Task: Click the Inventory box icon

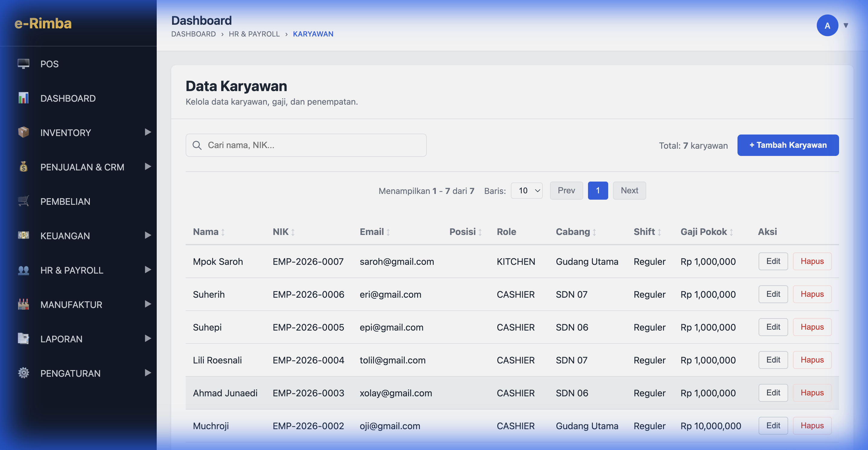Action: (x=23, y=132)
